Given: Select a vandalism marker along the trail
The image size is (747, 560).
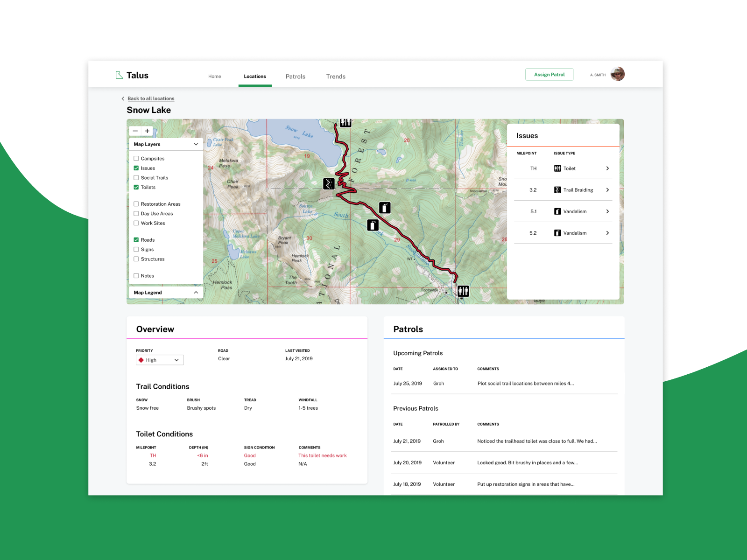Looking at the screenshot, I should (384, 207).
